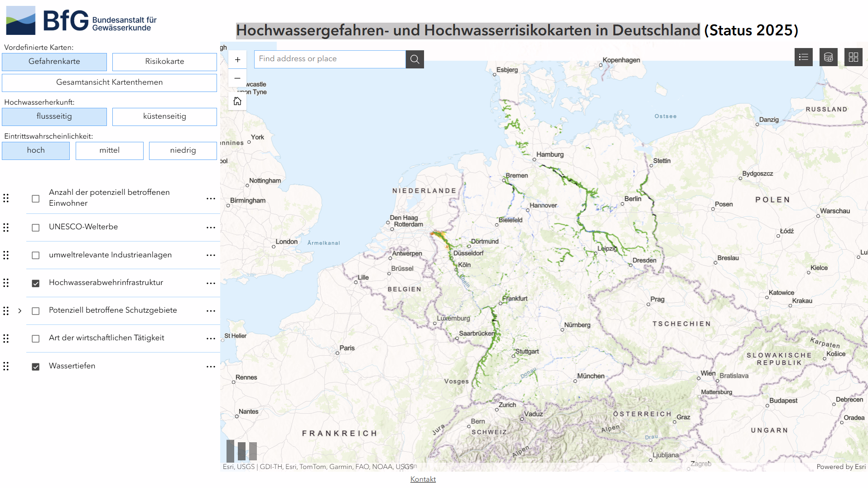Grab the drag handle beside Wassertiefen
Image resolution: width=868 pixels, height=488 pixels.
pyautogui.click(x=6, y=366)
